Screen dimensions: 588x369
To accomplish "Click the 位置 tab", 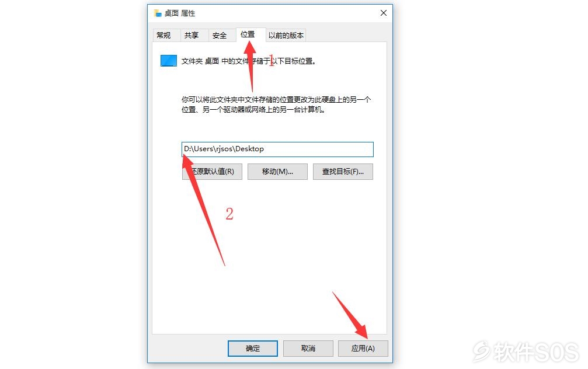I will [x=248, y=34].
